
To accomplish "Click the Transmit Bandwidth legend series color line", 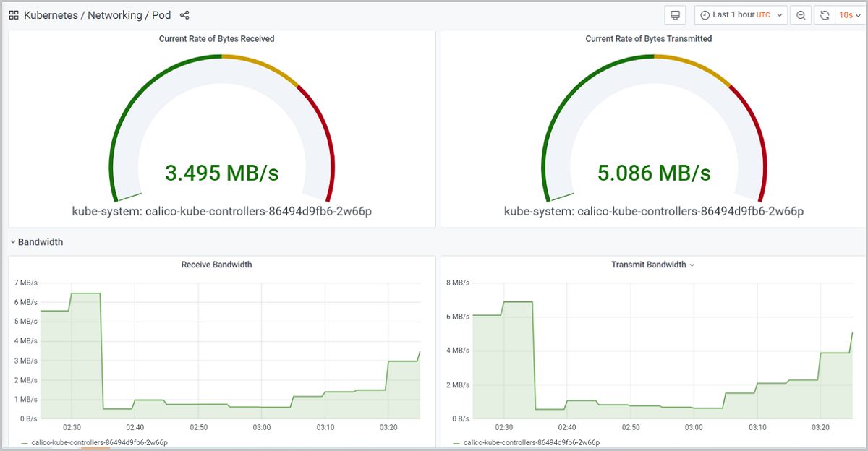I will [x=456, y=442].
